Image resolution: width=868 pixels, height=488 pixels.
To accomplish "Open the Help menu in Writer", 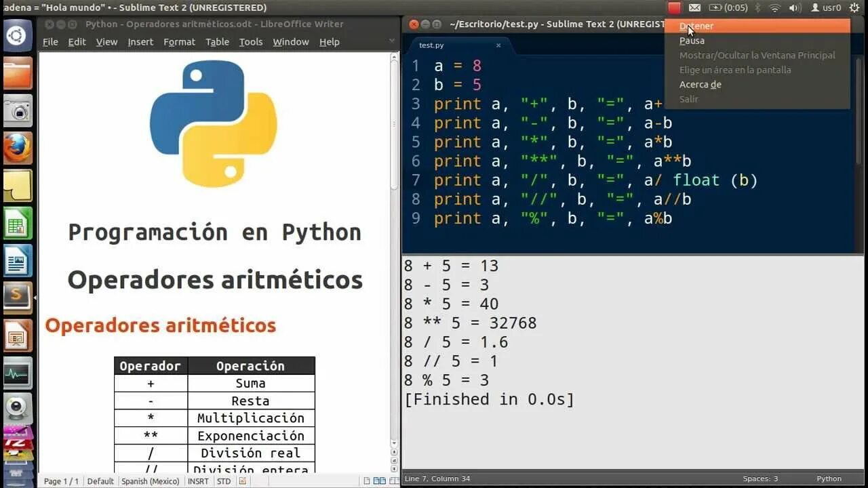I will click(329, 42).
